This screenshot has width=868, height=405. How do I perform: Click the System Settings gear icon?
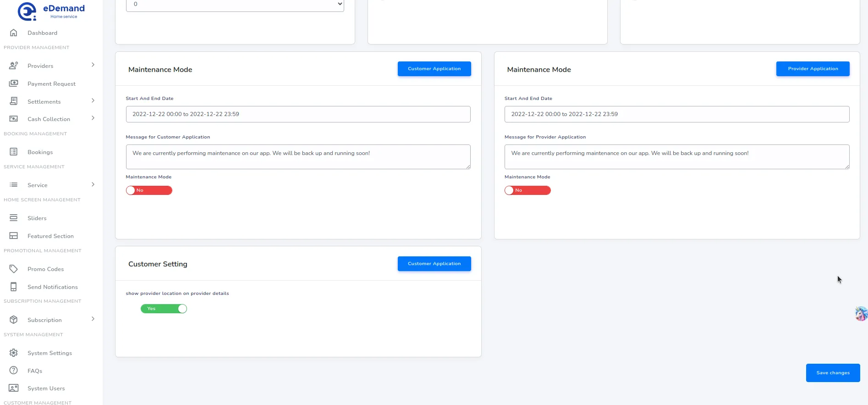coord(14,353)
